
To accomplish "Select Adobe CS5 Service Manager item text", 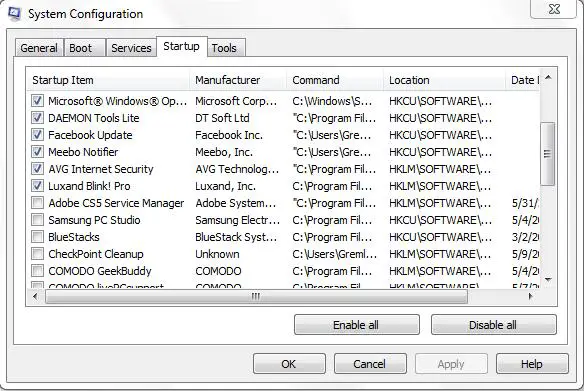I will [116, 203].
